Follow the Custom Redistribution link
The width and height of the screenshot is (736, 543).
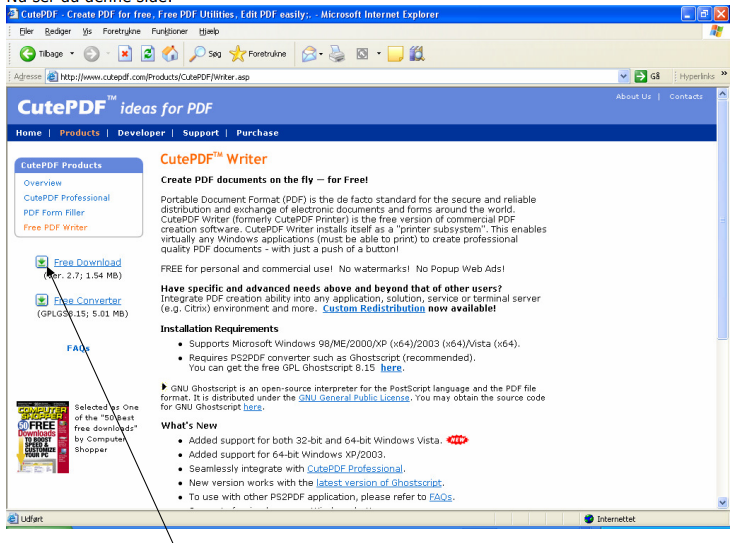(374, 308)
